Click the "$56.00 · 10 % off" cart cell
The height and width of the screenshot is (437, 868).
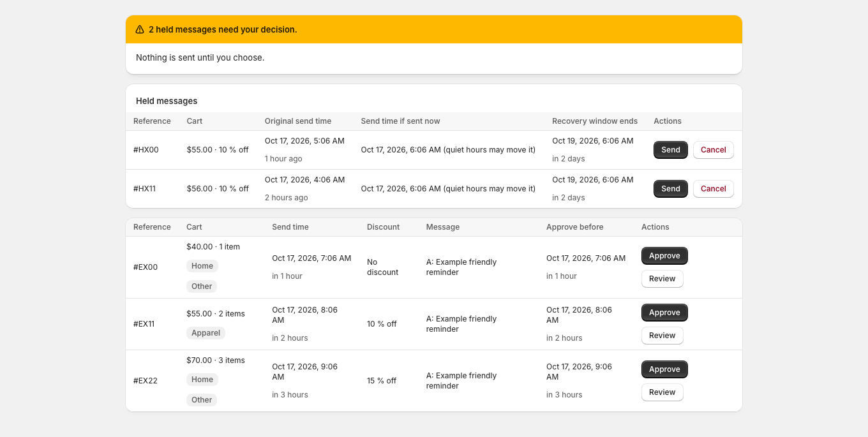click(218, 189)
